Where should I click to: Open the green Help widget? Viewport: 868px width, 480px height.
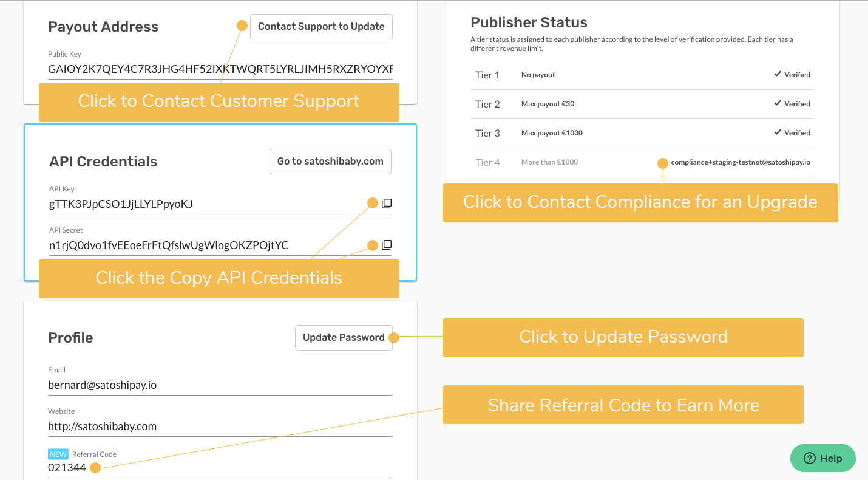[x=822, y=458]
